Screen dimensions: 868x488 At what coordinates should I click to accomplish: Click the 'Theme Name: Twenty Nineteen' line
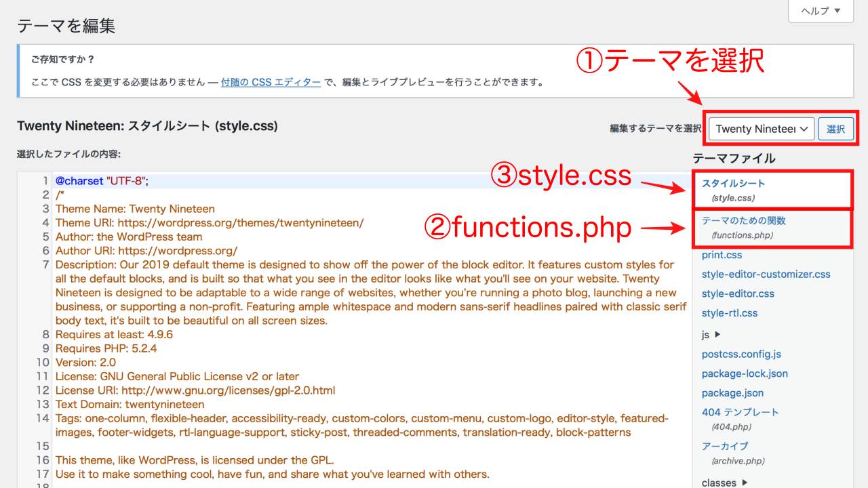135,209
